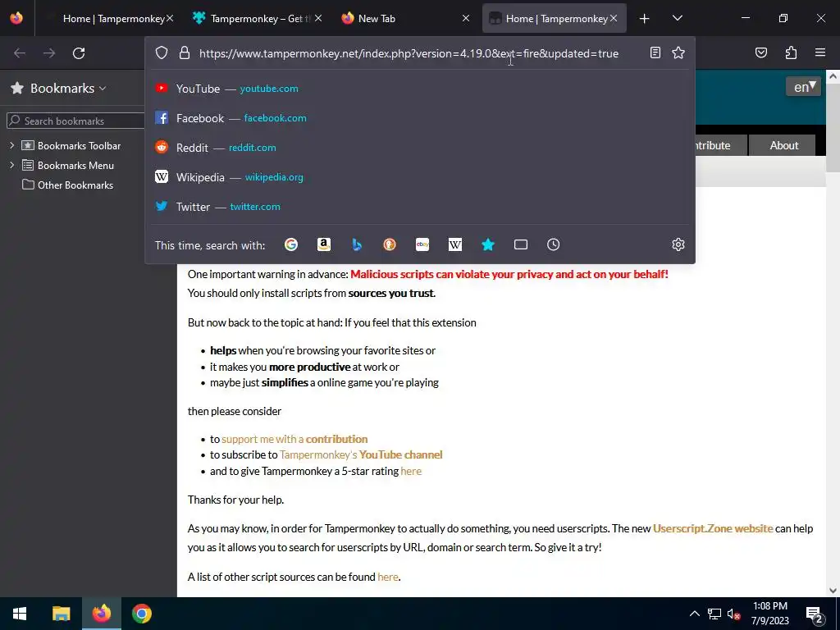
Task: Search open tabs using the tab icon
Action: [x=521, y=244]
